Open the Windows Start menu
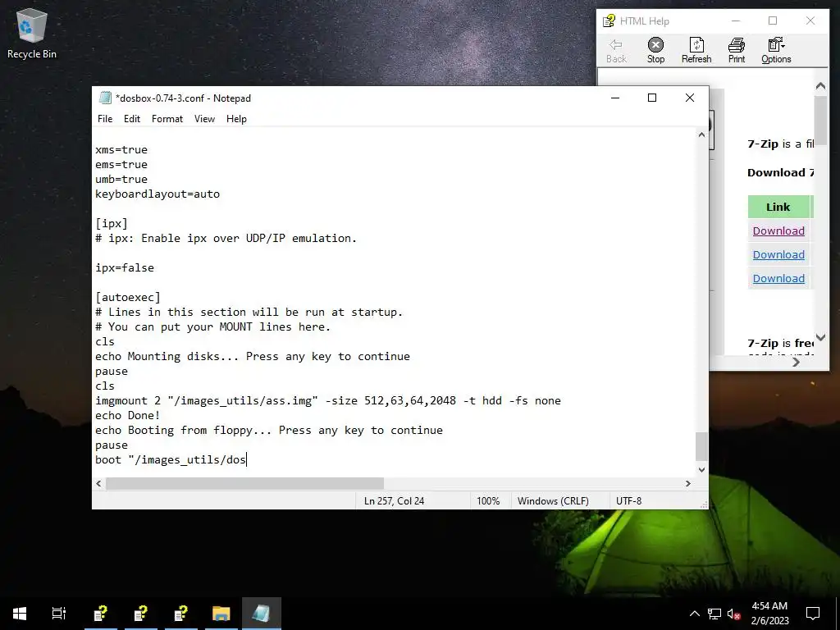This screenshot has width=840, height=630. (20, 614)
